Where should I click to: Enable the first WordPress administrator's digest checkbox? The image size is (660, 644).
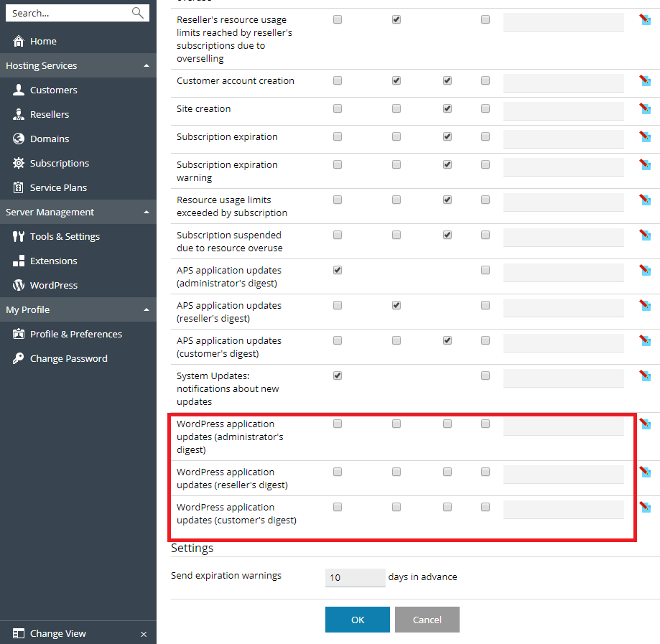(x=338, y=424)
